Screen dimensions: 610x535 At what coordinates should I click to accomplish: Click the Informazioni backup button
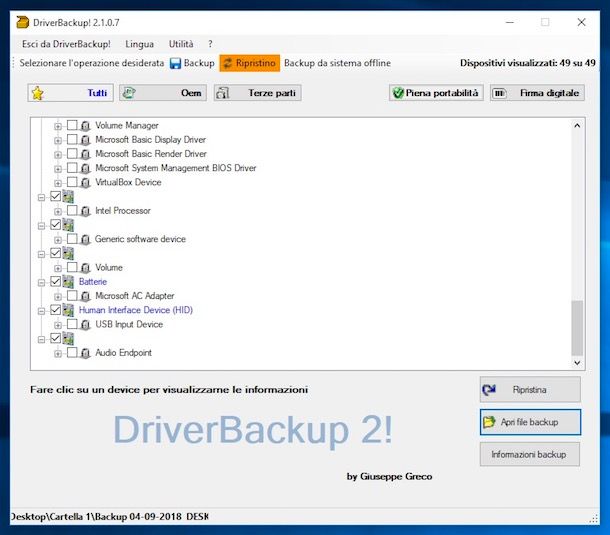pos(529,454)
